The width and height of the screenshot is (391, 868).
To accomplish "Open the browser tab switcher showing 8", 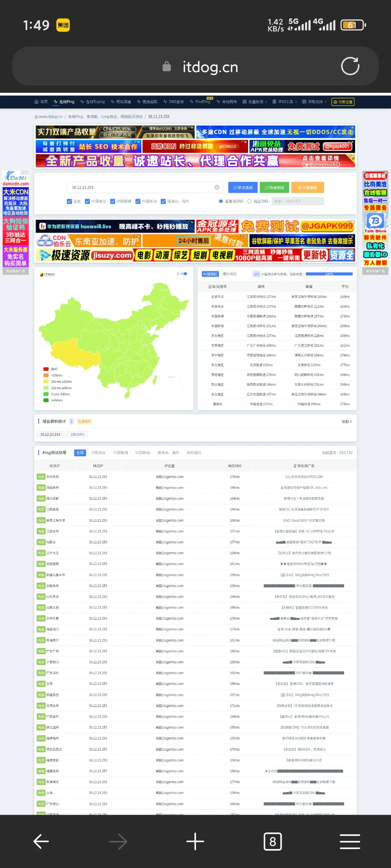I will 272,841.
